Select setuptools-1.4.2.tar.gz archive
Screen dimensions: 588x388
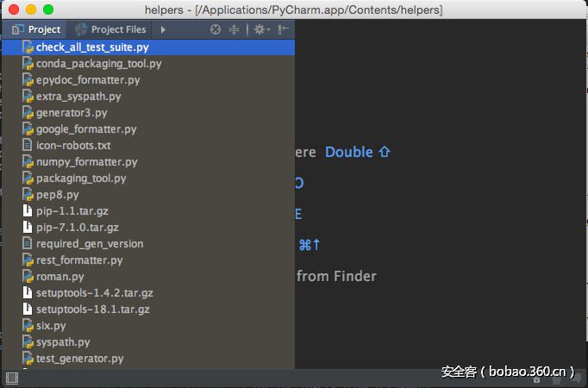click(148, 293)
